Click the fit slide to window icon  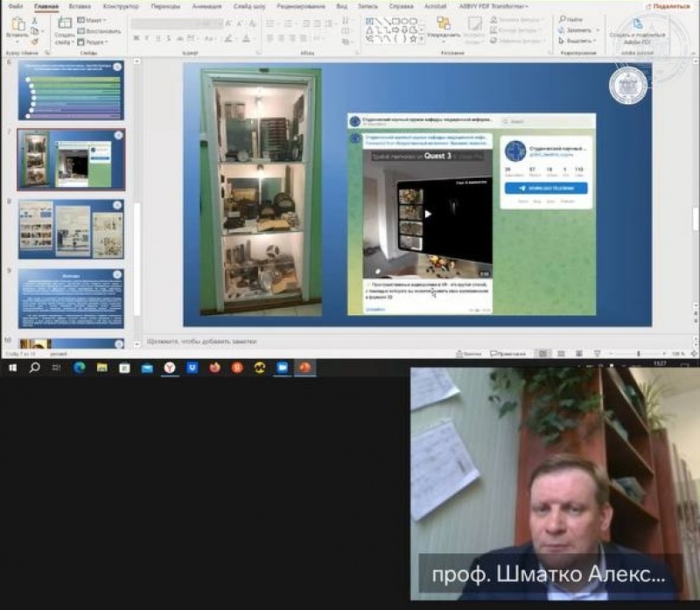tap(694, 354)
